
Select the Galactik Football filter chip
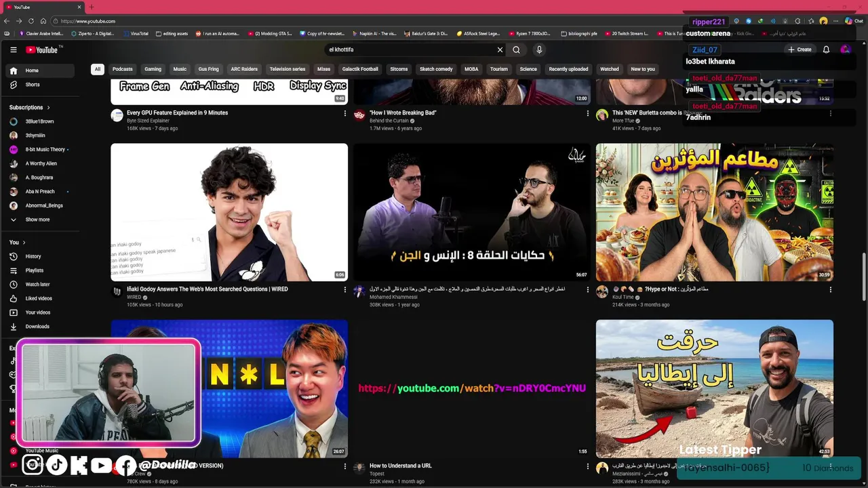tap(360, 69)
